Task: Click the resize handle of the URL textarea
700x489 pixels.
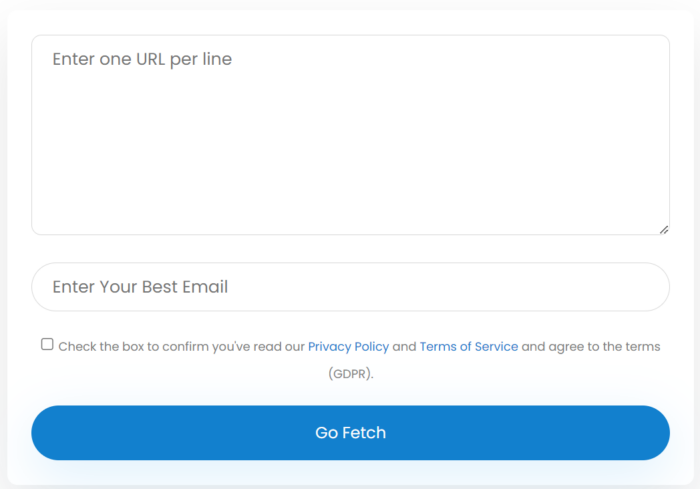Action: 664,229
